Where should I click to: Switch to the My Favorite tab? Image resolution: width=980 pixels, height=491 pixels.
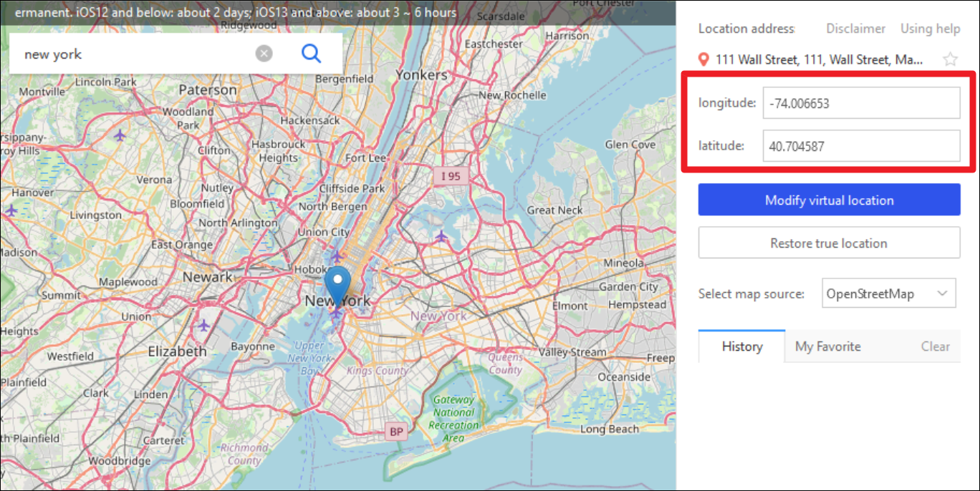click(x=828, y=346)
